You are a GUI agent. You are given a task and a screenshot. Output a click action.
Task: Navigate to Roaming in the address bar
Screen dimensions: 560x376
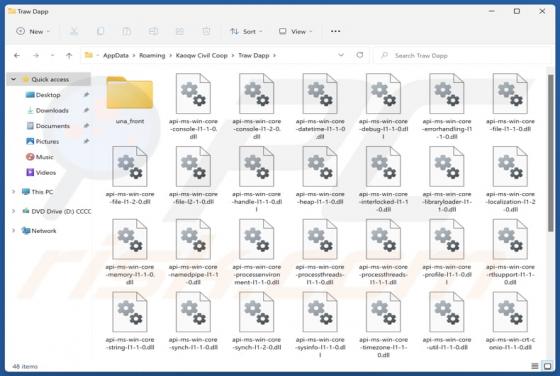pos(152,55)
